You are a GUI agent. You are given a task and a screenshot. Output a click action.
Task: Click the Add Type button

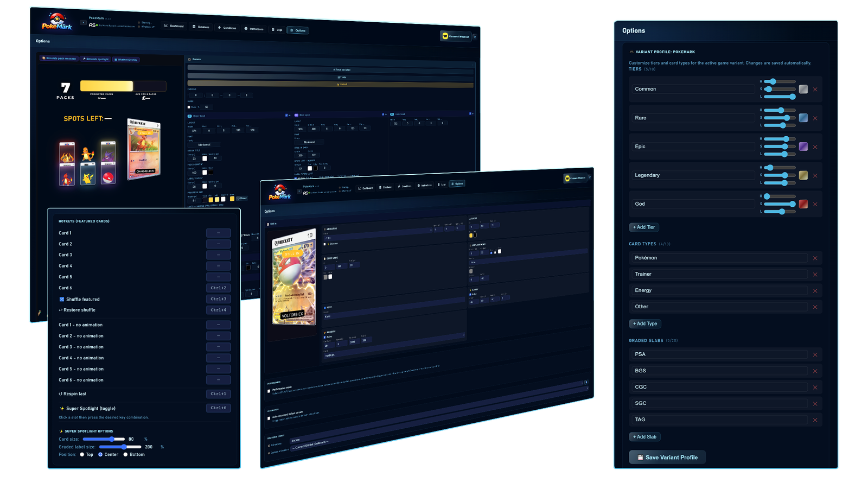click(645, 324)
